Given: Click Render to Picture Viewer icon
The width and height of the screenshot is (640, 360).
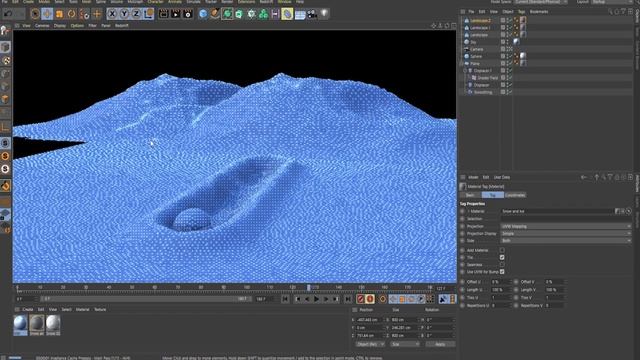Looking at the screenshot, I should [x=176, y=14].
